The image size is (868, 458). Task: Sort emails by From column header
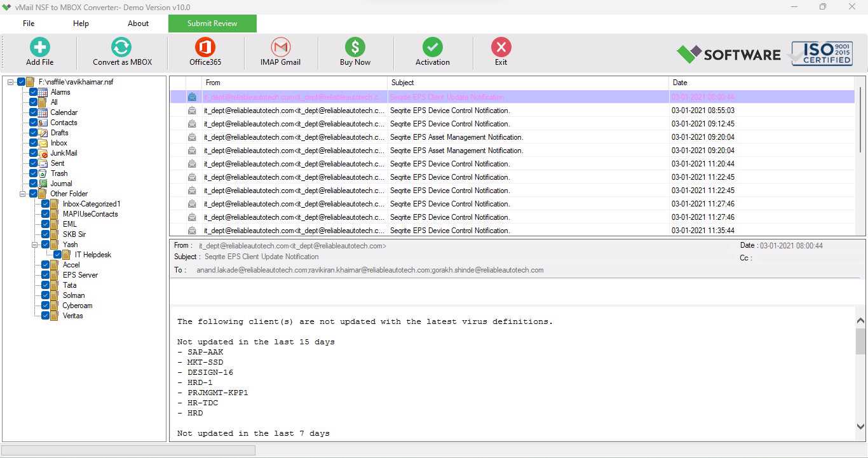(x=294, y=83)
